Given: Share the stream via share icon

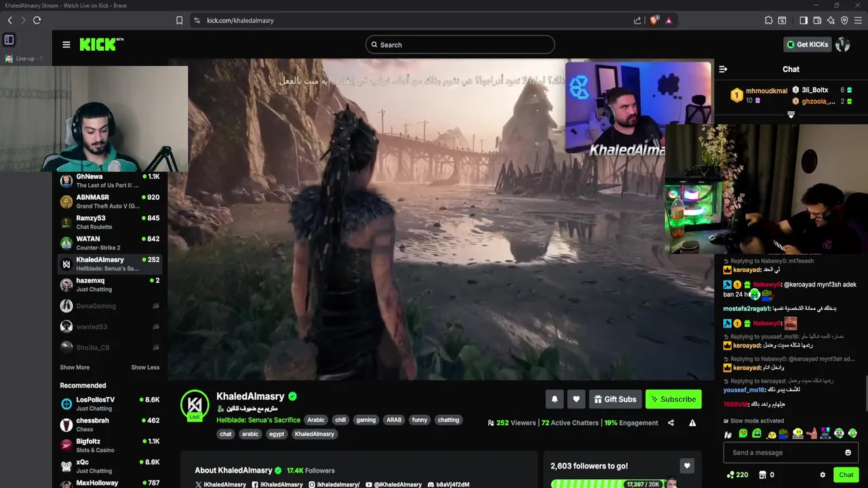Looking at the screenshot, I should 671,423.
